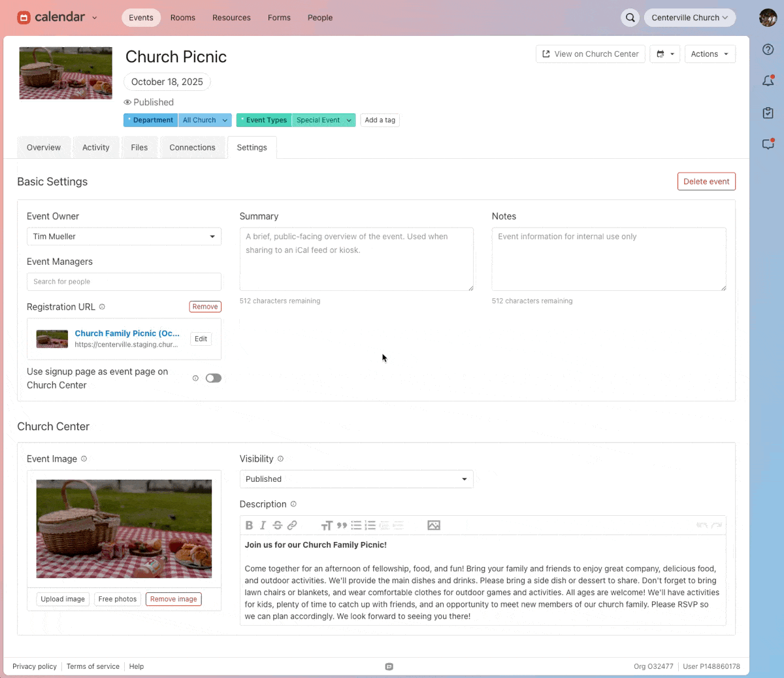Open the Church Family Picnic registration link
This screenshot has width=784, height=678.
tap(127, 333)
